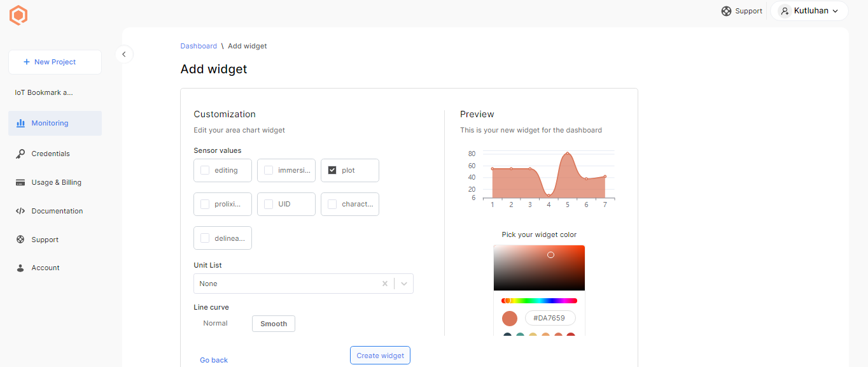Click the Support icon in the top bar

coord(725,11)
